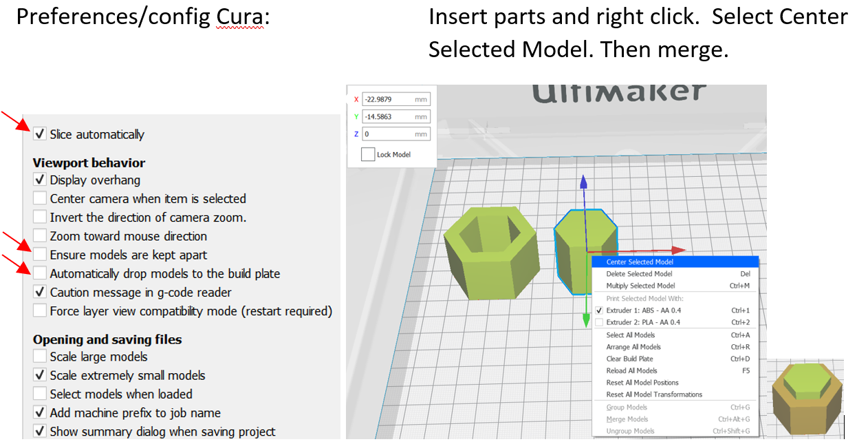Click Arrange All Models in menu
This screenshot has height=444, width=868.
[633, 347]
